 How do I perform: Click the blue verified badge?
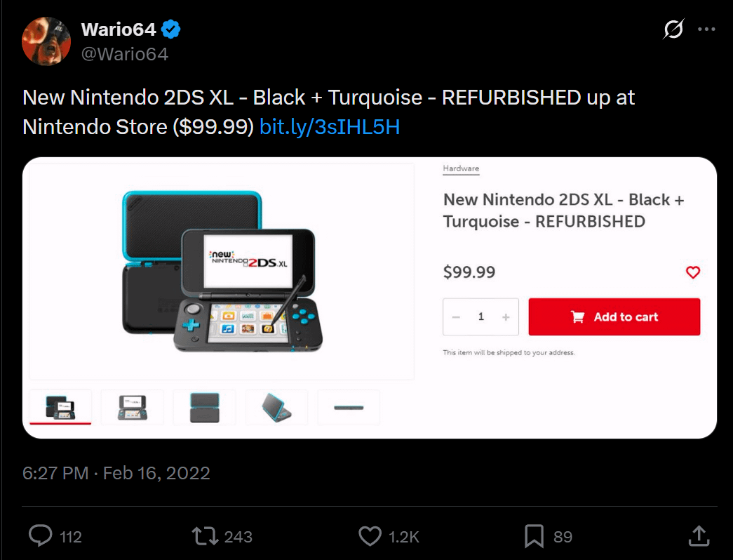(x=170, y=29)
